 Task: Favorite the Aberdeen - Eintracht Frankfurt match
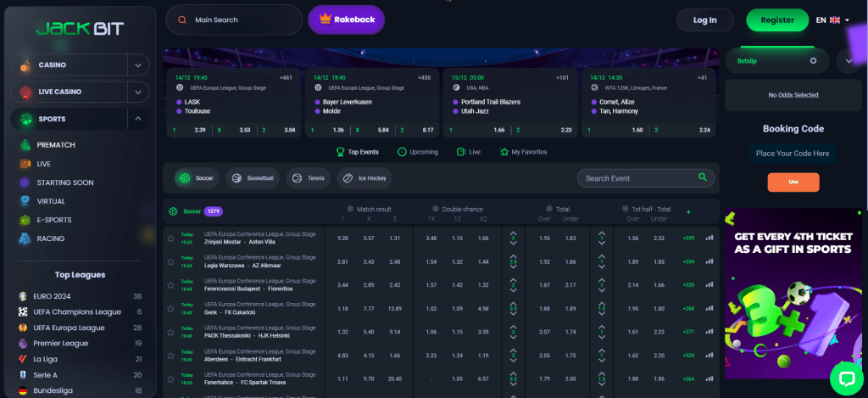(x=170, y=356)
